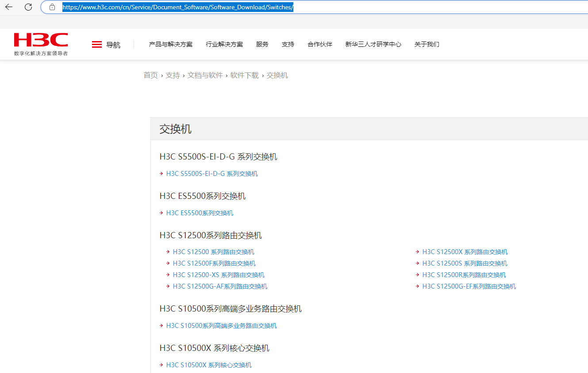Click the 交换机 section title
588x373 pixels.
click(x=176, y=129)
